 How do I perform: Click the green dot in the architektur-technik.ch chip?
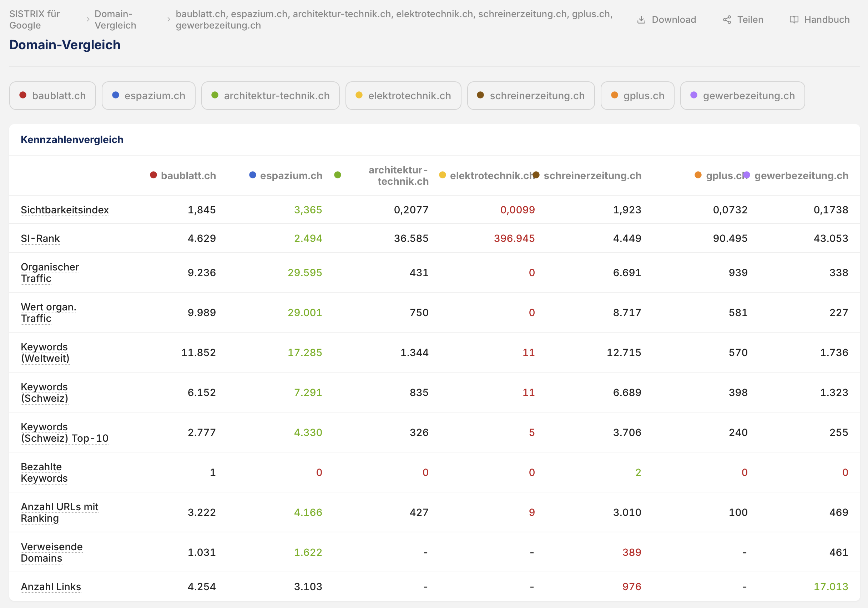tap(215, 95)
